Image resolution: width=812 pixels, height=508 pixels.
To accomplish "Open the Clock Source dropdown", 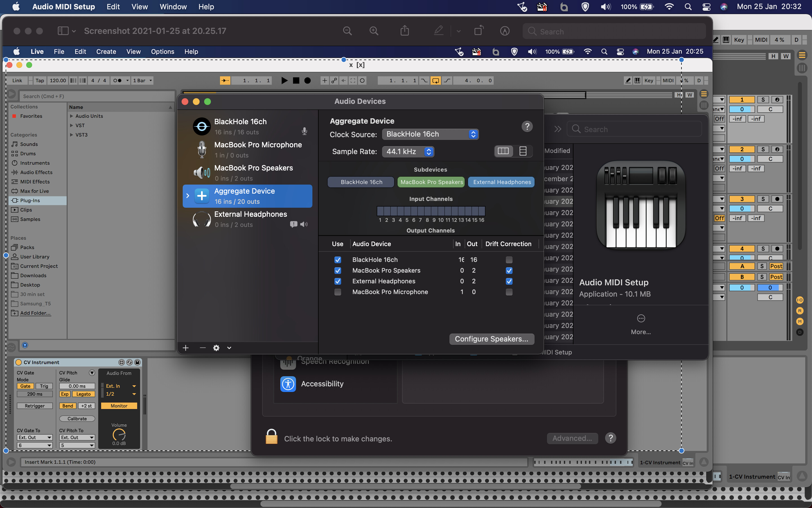I will coord(430,134).
